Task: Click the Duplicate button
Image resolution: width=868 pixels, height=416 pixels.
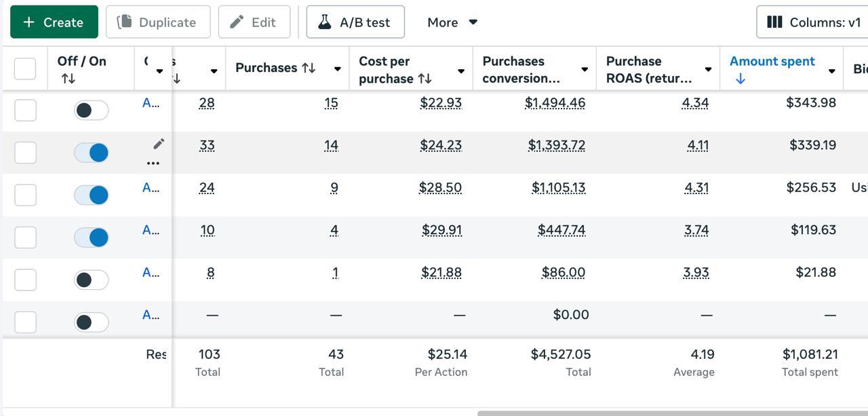Action: pos(158,22)
